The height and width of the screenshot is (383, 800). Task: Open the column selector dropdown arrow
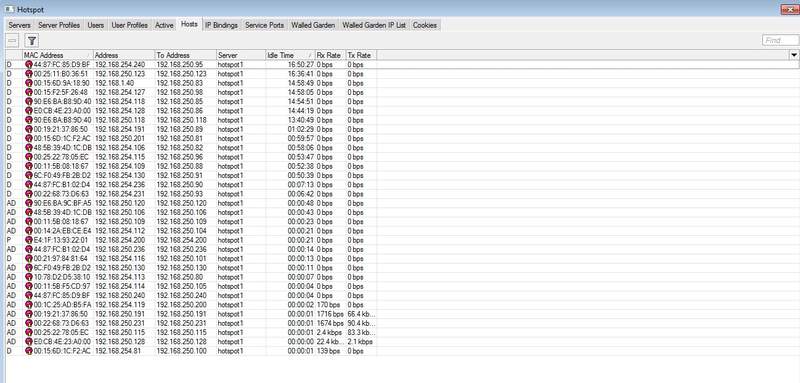794,55
